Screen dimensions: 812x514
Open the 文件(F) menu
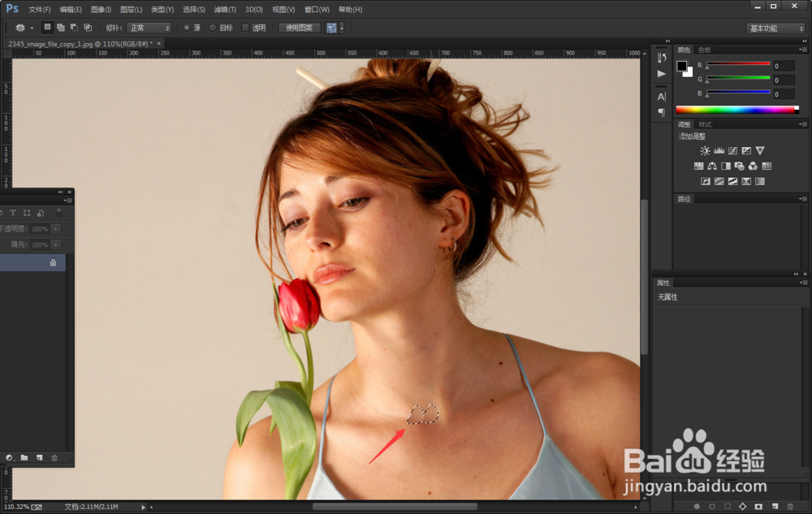coord(39,9)
